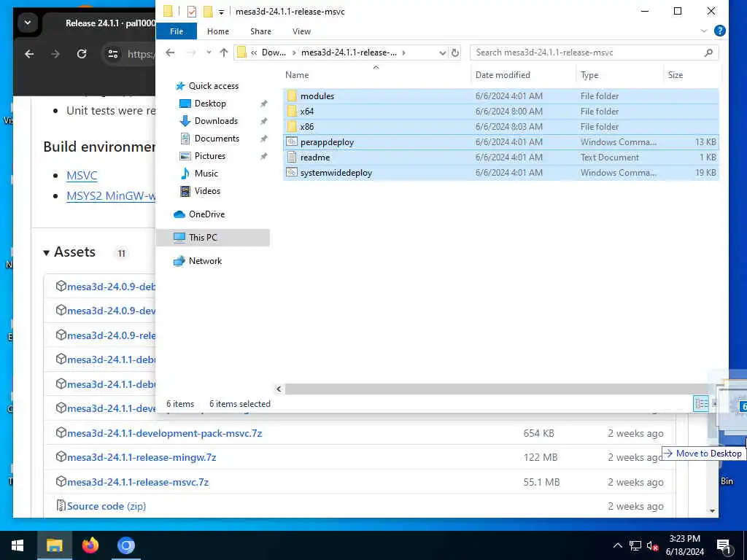Refresh the current folder view

[455, 52]
